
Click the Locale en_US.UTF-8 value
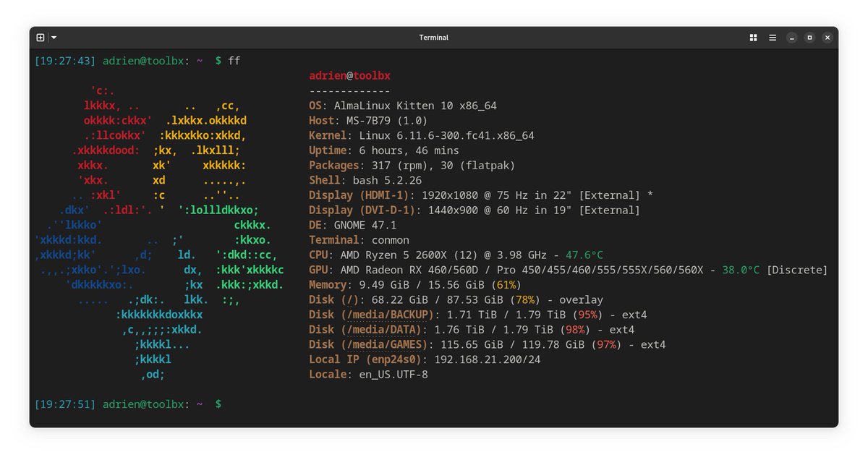[x=393, y=375]
